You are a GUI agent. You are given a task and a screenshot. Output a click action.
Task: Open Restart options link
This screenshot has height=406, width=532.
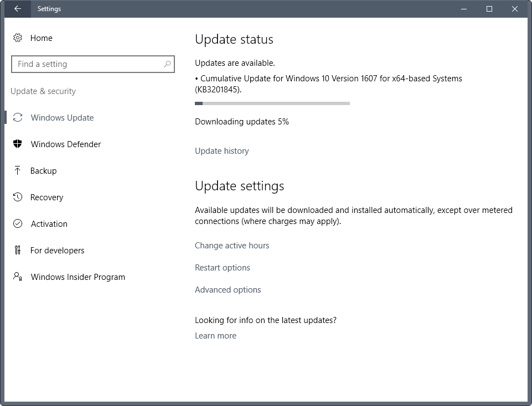pyautogui.click(x=223, y=268)
